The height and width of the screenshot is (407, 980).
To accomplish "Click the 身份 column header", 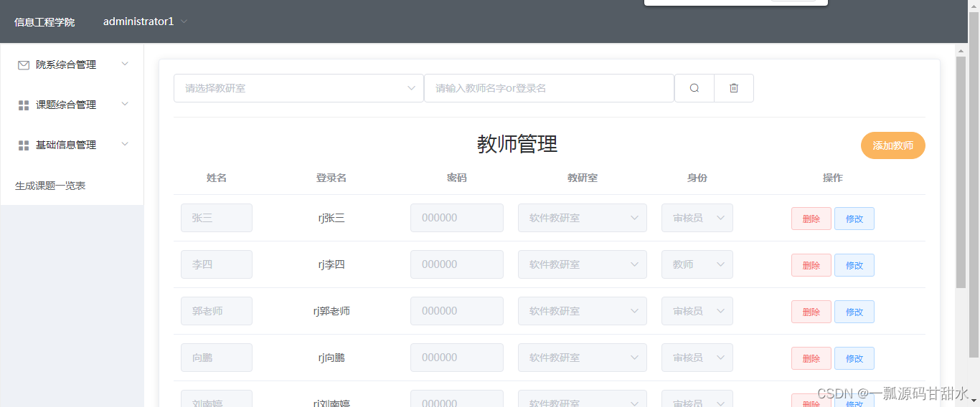I will click(x=697, y=178).
